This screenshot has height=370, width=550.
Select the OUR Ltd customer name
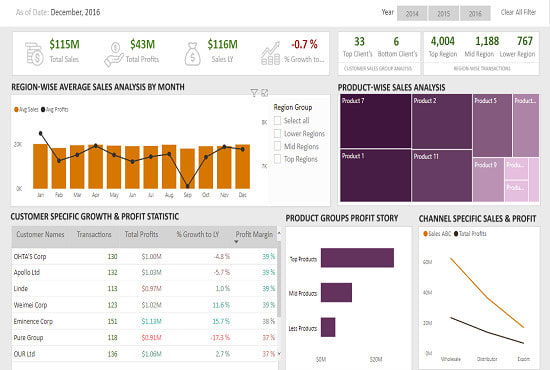(x=24, y=354)
